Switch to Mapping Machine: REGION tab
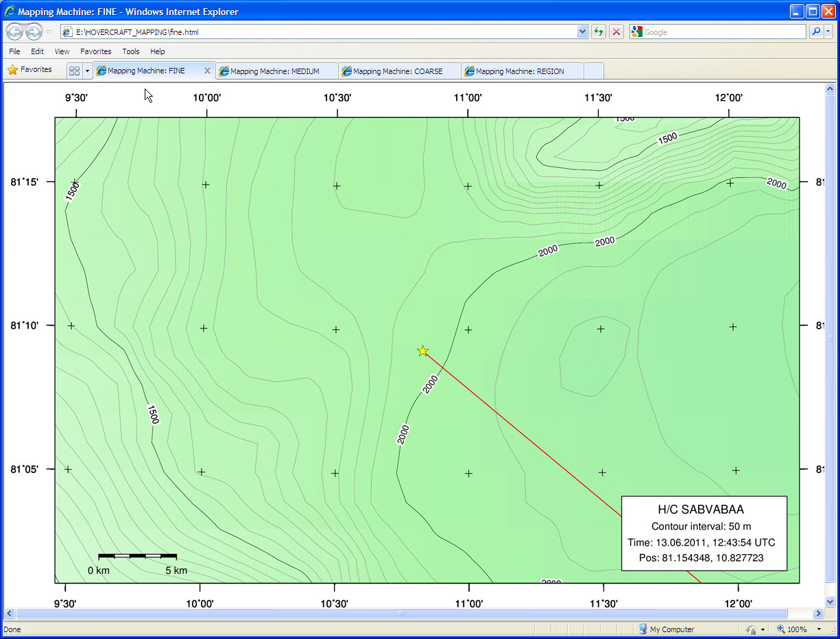The height and width of the screenshot is (639, 840). [x=521, y=71]
